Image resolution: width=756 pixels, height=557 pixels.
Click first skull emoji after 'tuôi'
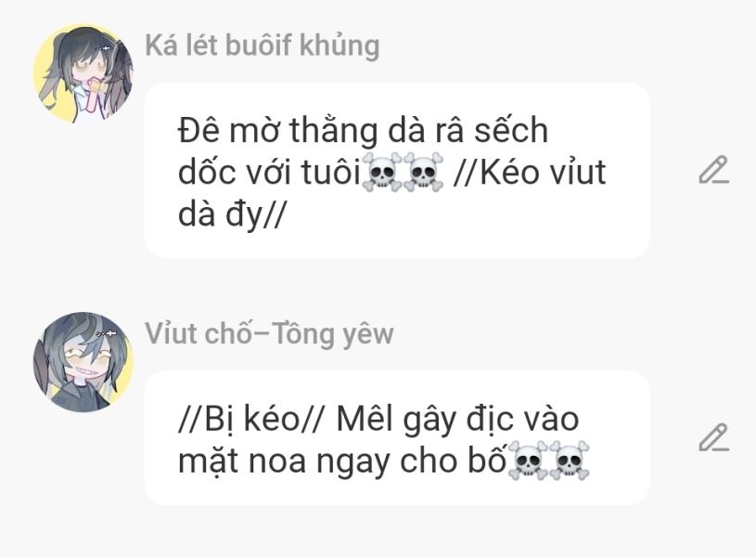(382, 172)
